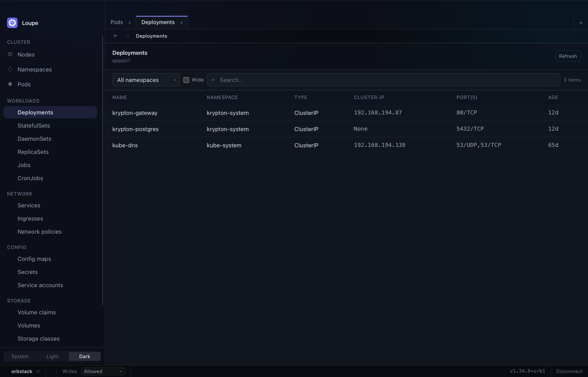Image resolution: width=588 pixels, height=377 pixels.
Task: Select the krypton-postgres row name
Action: point(135,129)
